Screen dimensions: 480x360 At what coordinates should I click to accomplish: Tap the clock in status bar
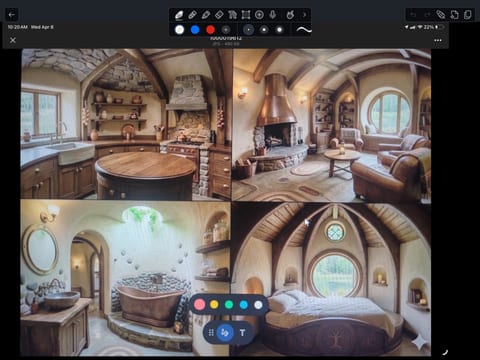pos(18,27)
